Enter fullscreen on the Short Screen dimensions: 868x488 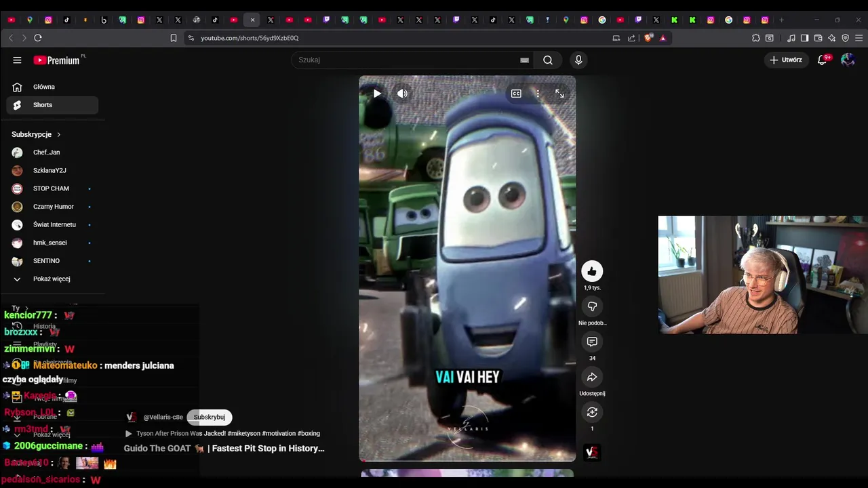559,94
